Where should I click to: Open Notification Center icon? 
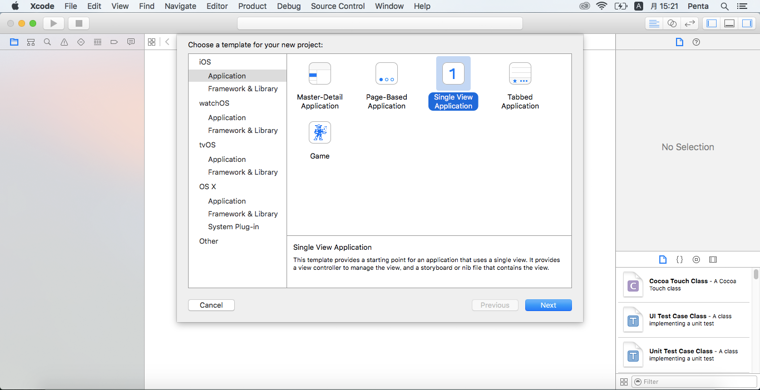742,6
